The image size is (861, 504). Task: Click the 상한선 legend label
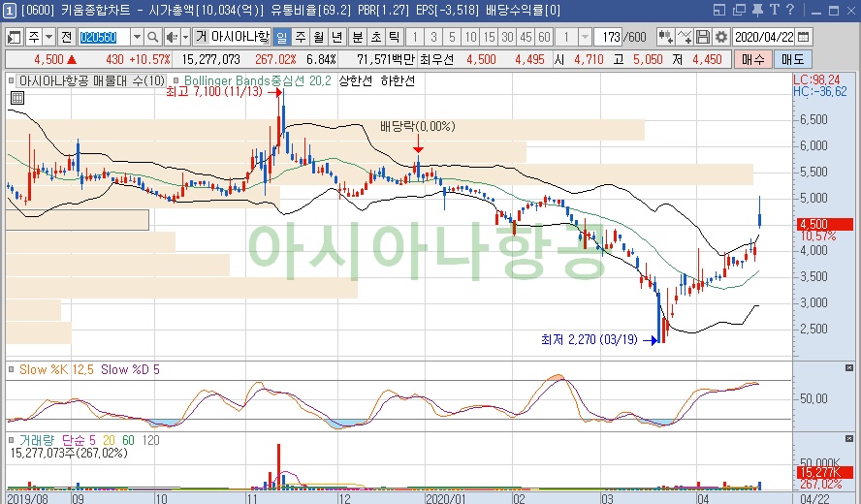(355, 80)
